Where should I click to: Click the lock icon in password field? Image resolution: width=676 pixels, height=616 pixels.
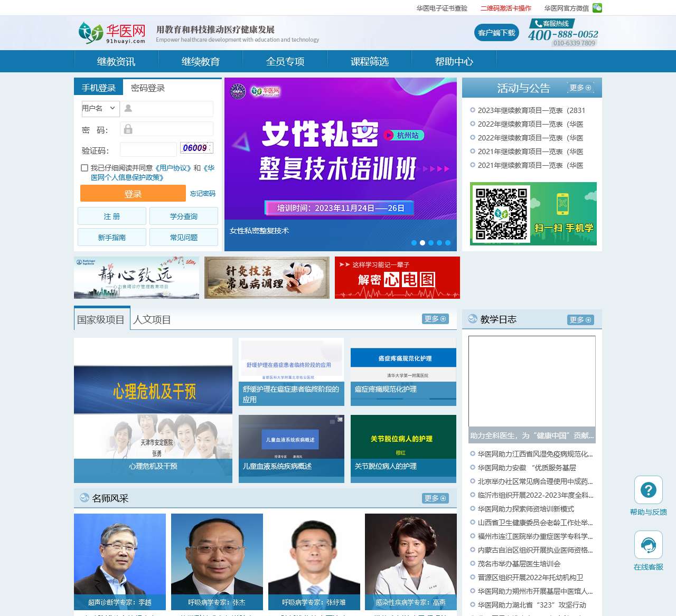point(128,129)
